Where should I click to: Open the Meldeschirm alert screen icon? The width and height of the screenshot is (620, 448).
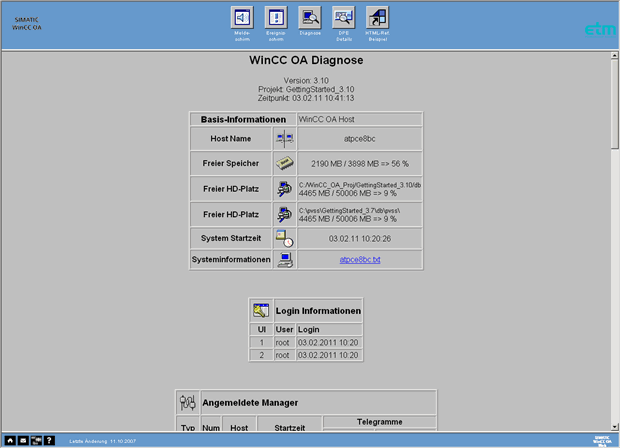[242, 17]
